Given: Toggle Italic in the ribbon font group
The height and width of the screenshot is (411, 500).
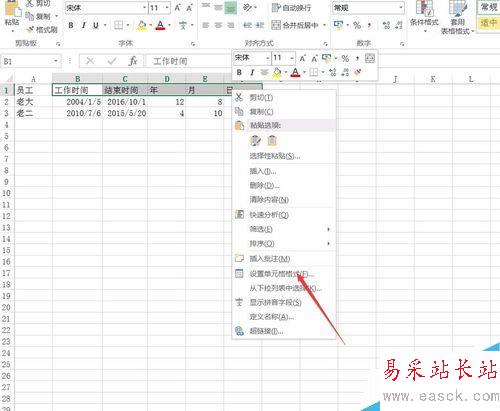Looking at the screenshot, I should pyautogui.click(x=84, y=25).
